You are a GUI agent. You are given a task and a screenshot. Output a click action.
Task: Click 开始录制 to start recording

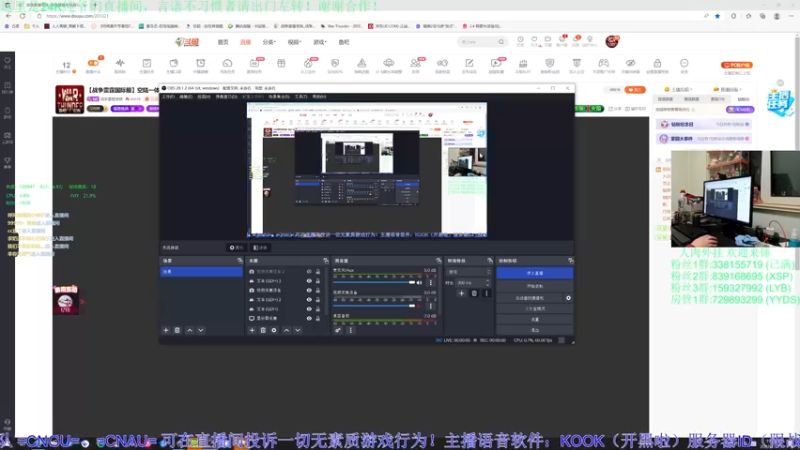tap(534, 286)
